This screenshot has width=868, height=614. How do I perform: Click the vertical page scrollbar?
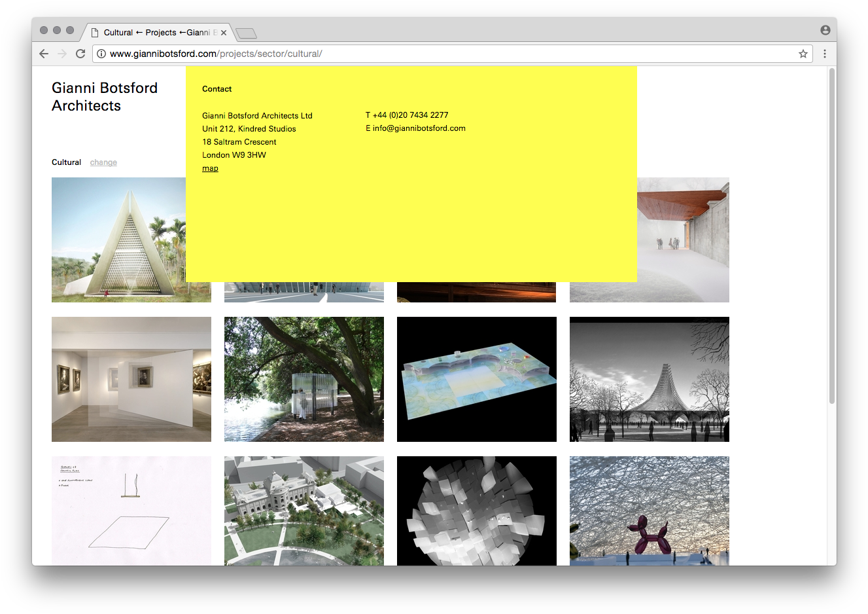[x=832, y=236]
